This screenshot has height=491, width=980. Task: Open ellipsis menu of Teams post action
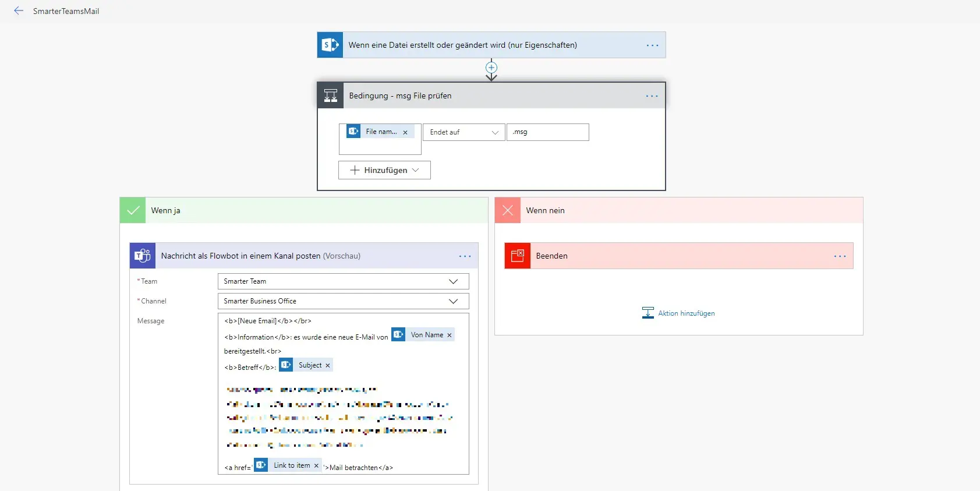tap(465, 256)
